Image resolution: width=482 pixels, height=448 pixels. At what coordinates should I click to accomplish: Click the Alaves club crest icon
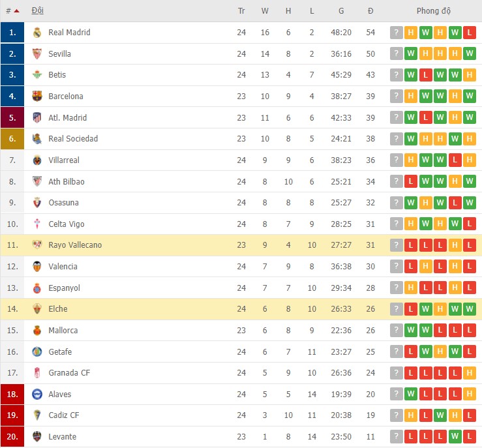pyautogui.click(x=37, y=395)
